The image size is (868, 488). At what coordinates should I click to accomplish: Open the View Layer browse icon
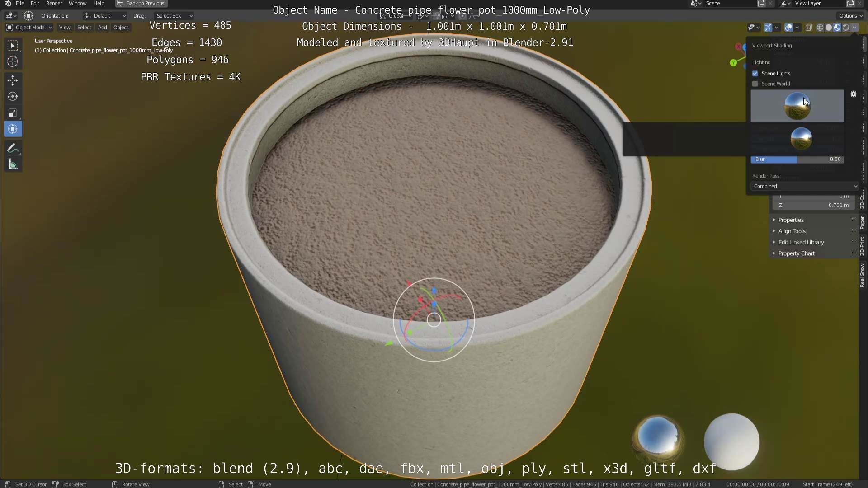pos(785,3)
